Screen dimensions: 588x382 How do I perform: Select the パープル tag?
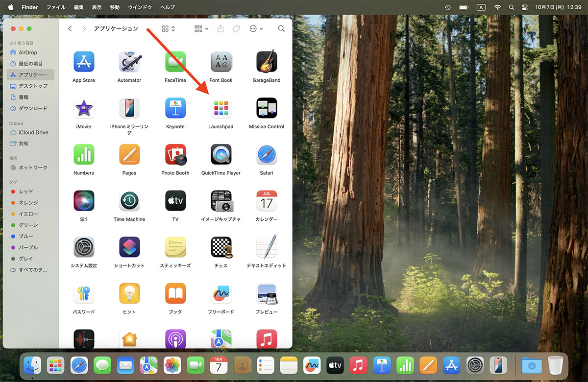(30, 247)
